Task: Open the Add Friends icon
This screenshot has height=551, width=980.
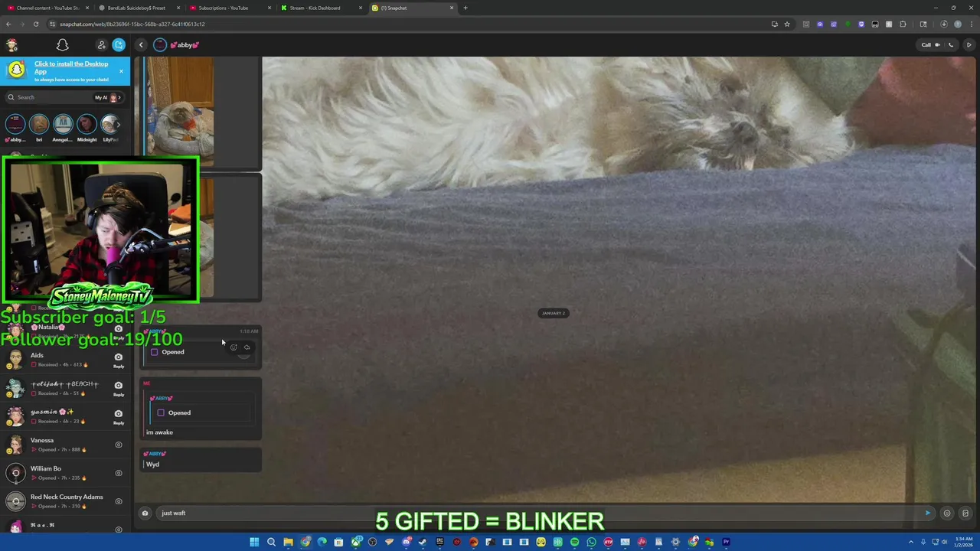Action: click(101, 45)
